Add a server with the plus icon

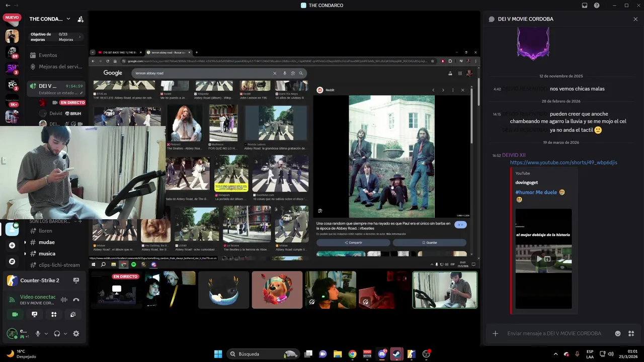[12, 245]
